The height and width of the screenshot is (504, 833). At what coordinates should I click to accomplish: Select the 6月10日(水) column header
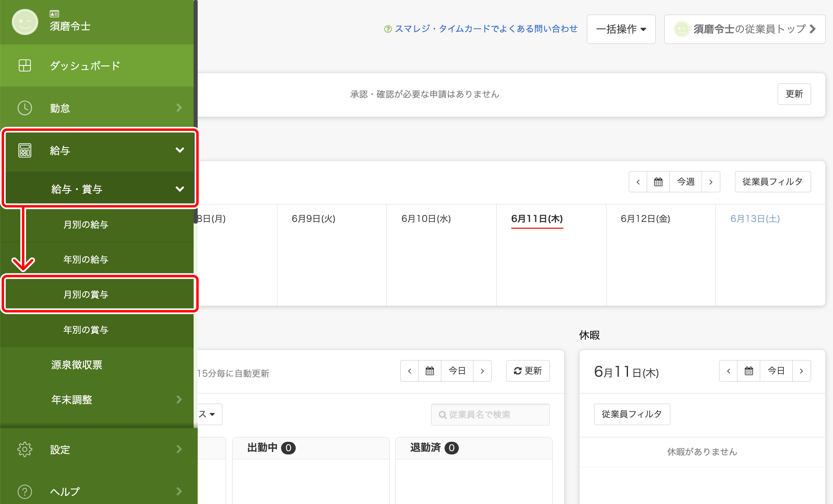[x=426, y=219]
